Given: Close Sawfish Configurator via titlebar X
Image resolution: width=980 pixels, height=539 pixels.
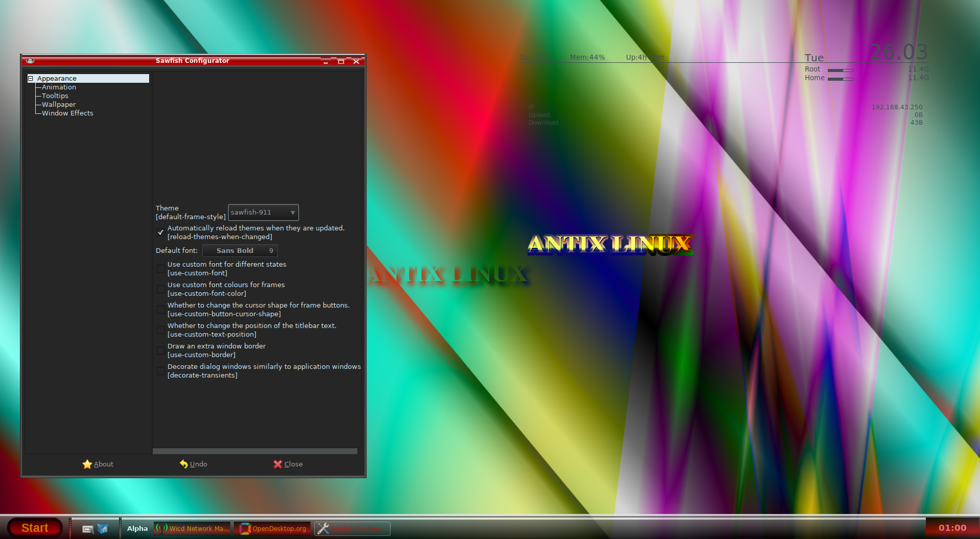Looking at the screenshot, I should tap(356, 61).
